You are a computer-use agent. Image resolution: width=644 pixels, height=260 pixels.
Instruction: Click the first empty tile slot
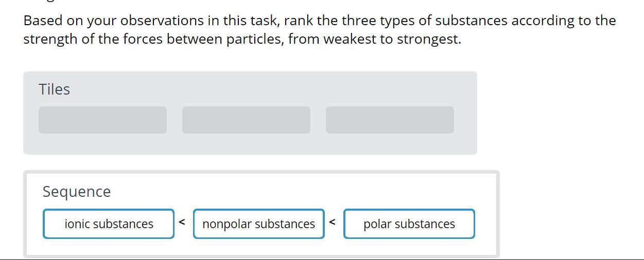point(102,120)
